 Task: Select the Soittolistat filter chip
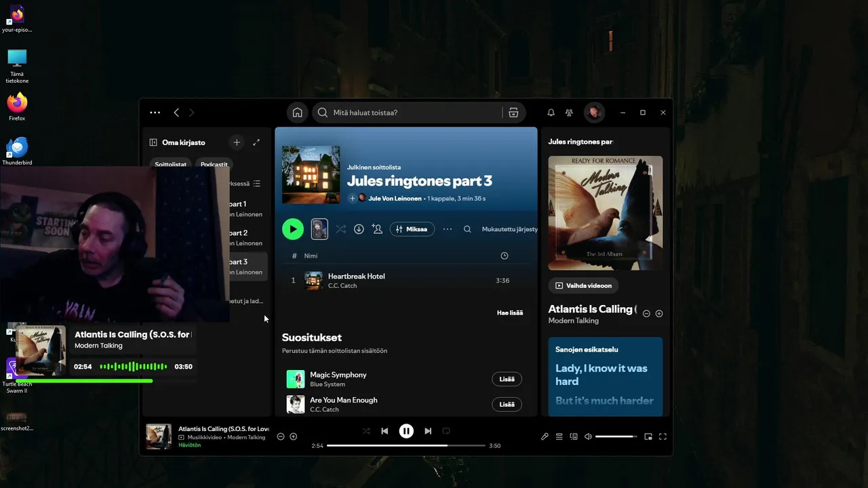click(x=170, y=164)
